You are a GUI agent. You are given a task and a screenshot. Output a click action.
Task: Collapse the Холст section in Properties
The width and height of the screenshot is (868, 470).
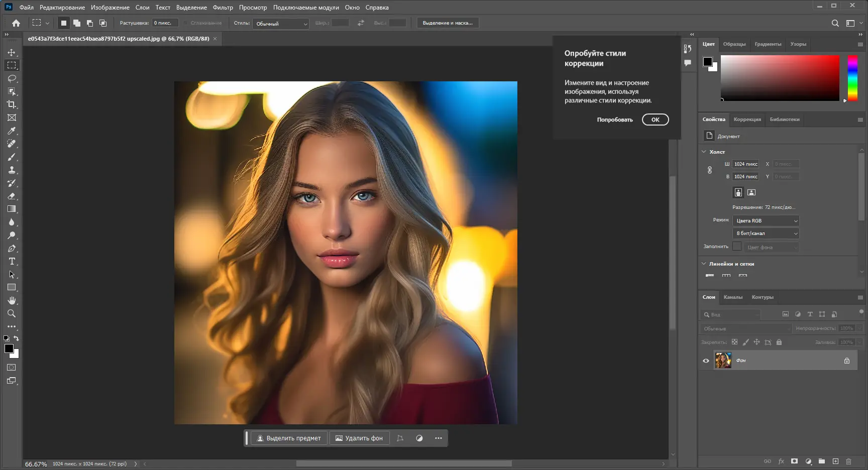(x=704, y=151)
